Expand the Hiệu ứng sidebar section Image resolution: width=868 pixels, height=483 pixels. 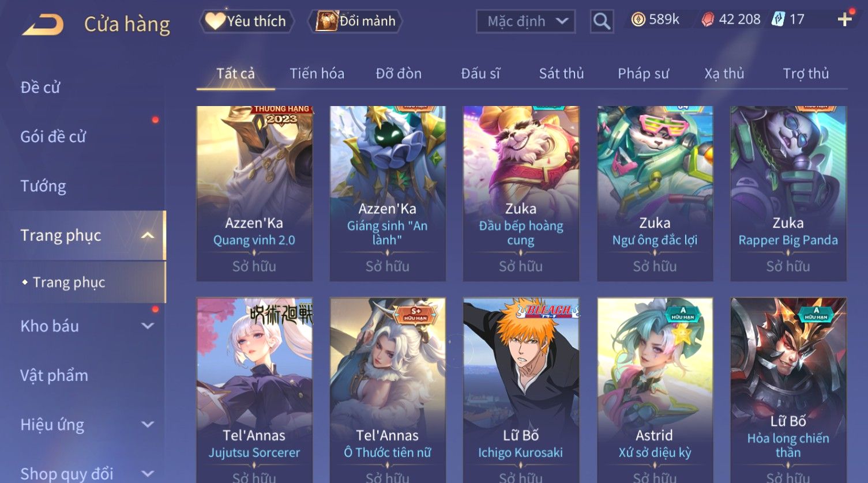pyautogui.click(x=148, y=425)
